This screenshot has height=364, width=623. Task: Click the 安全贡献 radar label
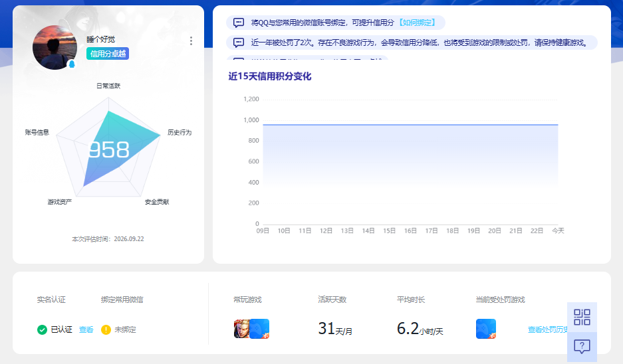157,202
